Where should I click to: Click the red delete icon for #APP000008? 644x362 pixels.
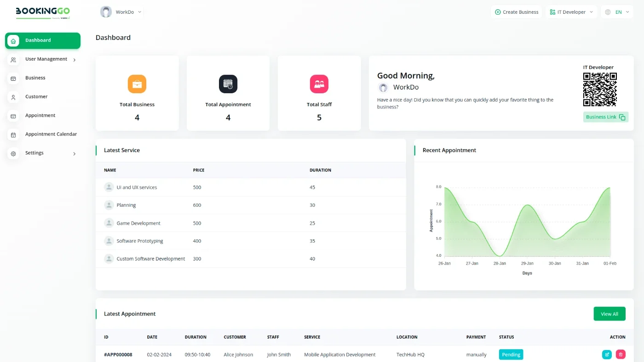pyautogui.click(x=621, y=355)
